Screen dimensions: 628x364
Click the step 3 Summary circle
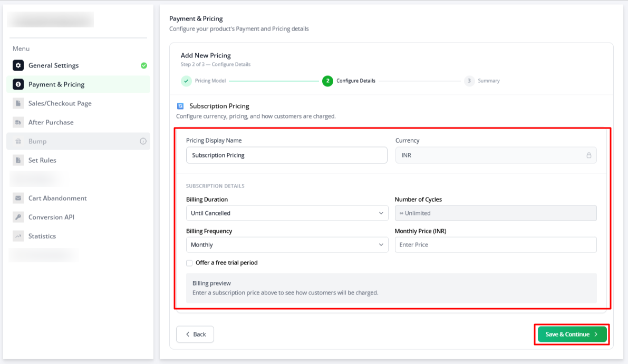tap(469, 81)
